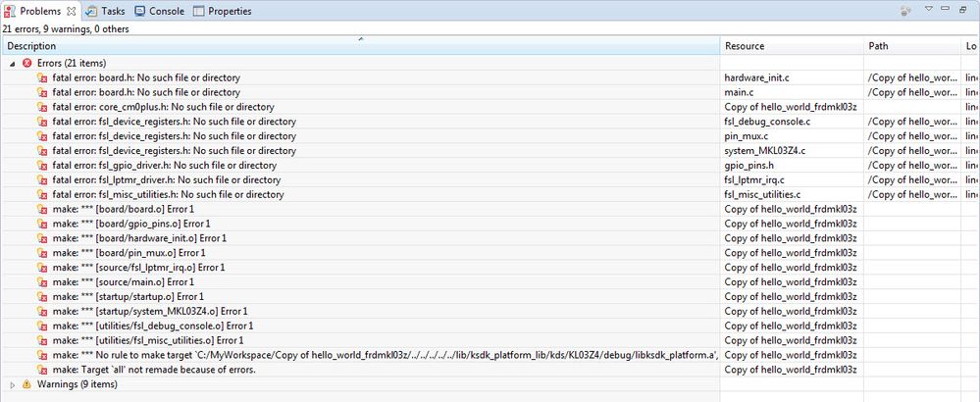Screen dimensions: 980x402
Task: Select fsl_device_registers.h error for pin_mux.c
Action: click(x=175, y=136)
